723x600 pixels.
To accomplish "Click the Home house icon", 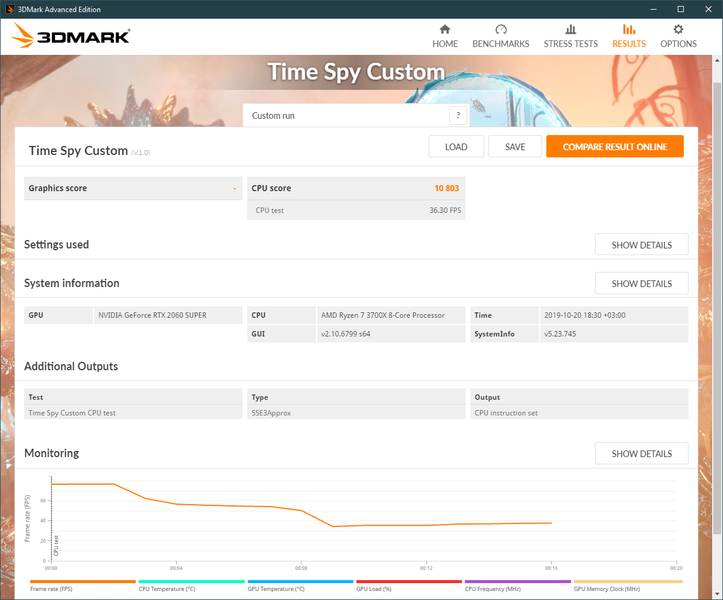I will tap(444, 30).
